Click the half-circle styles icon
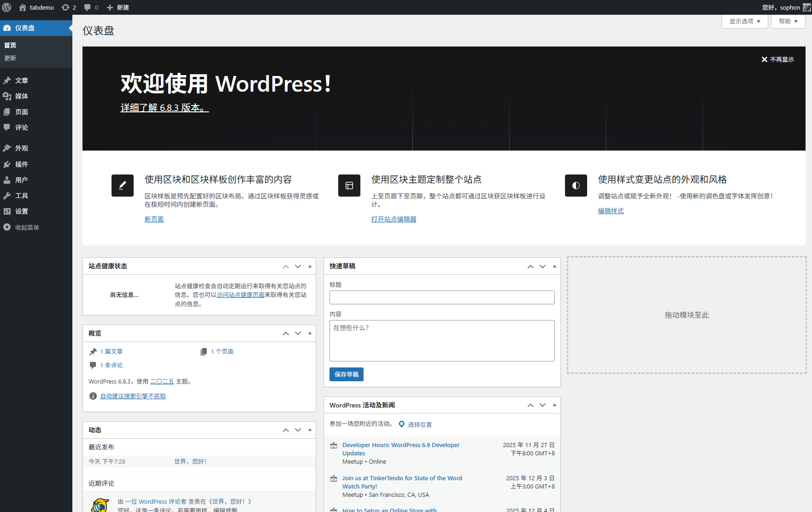The width and height of the screenshot is (812, 512). (576, 186)
